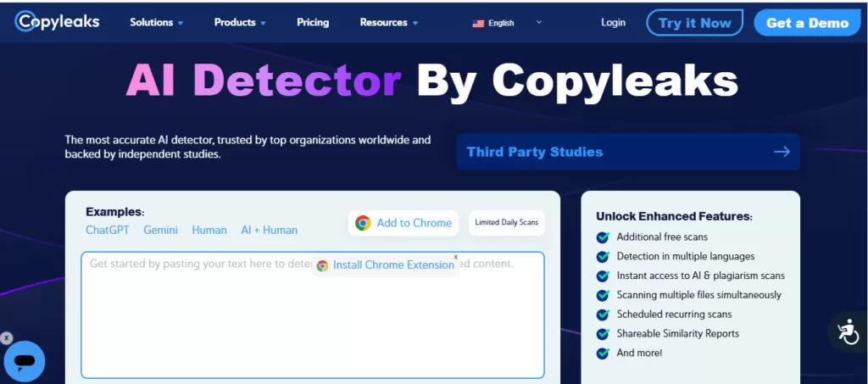Viewport: 868px width, 384px height.
Task: Click checkmark beside Scheduled recurring scans
Action: tap(603, 314)
